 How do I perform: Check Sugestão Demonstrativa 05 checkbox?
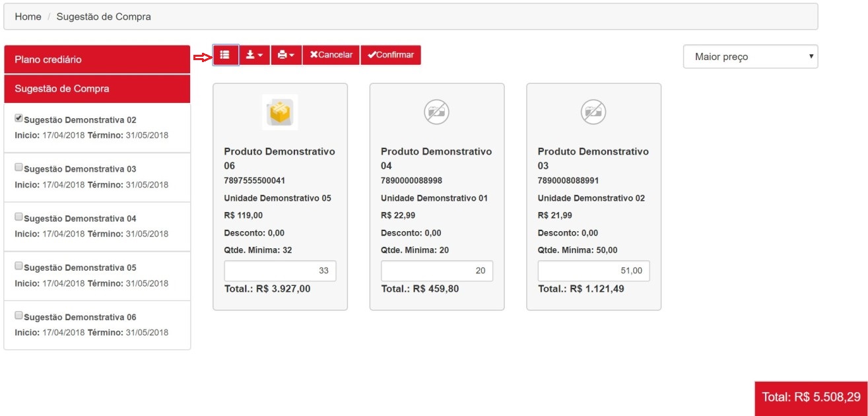pos(18,266)
